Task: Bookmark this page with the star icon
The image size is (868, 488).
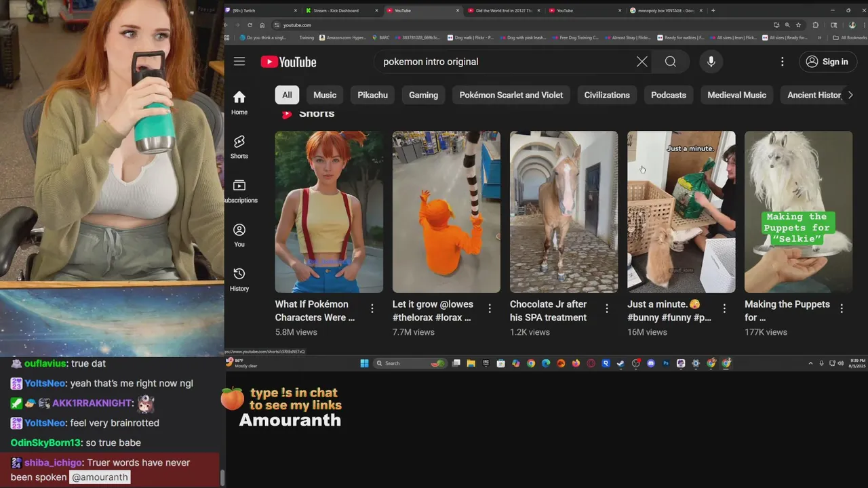Action: pos(799,25)
